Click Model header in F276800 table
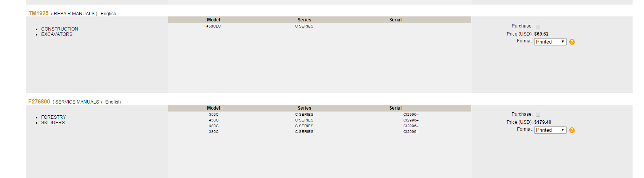Viewport: 644px width, 178px height. point(214,108)
